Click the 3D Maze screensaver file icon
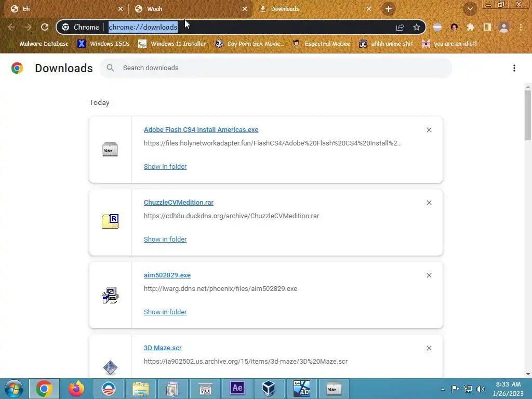This screenshot has width=532, height=399. tap(110, 367)
